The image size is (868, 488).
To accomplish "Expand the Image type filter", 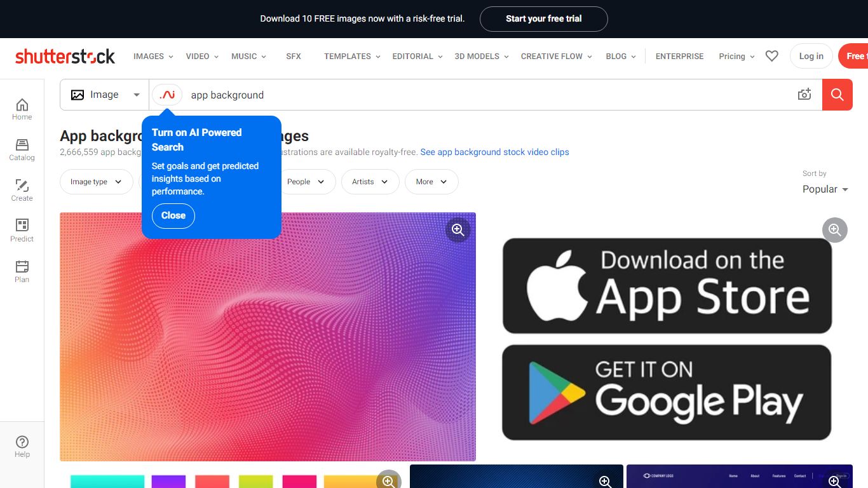I will tap(96, 182).
